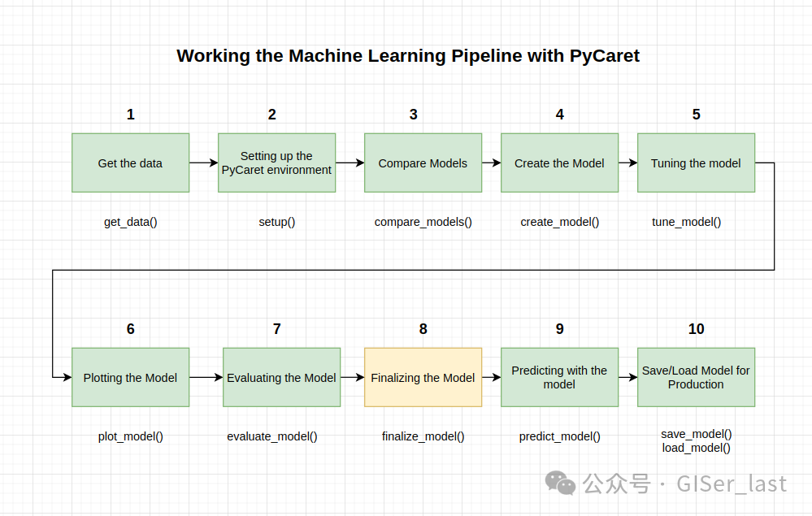Select the get_data() label
812x516 pixels.
[x=131, y=222]
